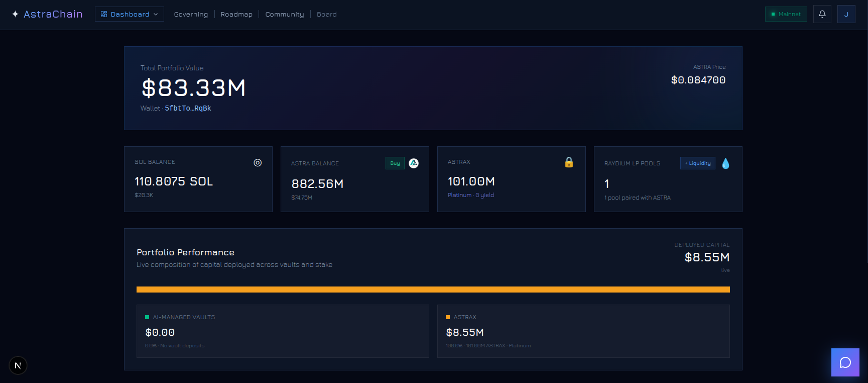This screenshot has height=383, width=868.
Task: Click the orange ASTRAX legend square
Action: click(448, 317)
